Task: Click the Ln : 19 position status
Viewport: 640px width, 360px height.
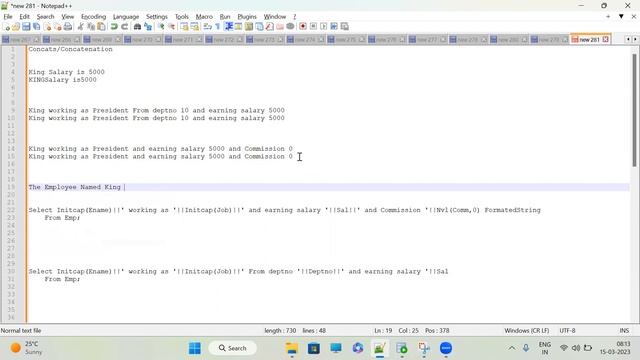Action: [383, 331]
